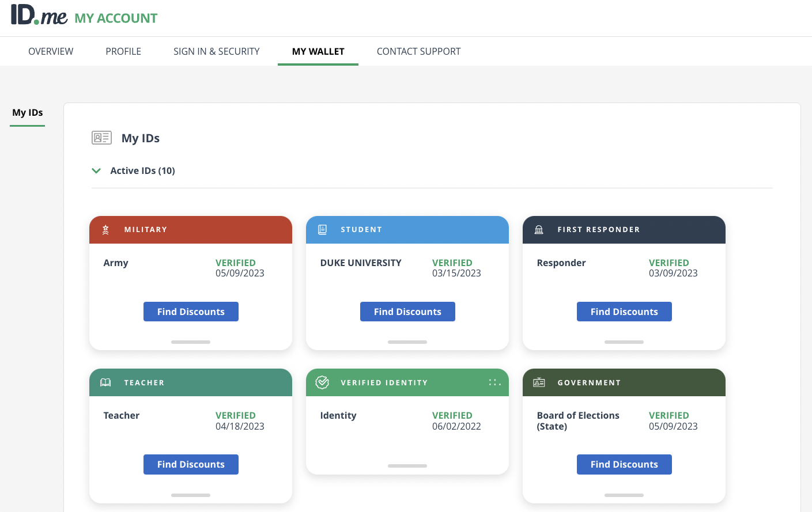Viewport: 812px width, 512px height.
Task: Select My IDs in the left sidebar
Action: [x=28, y=113]
